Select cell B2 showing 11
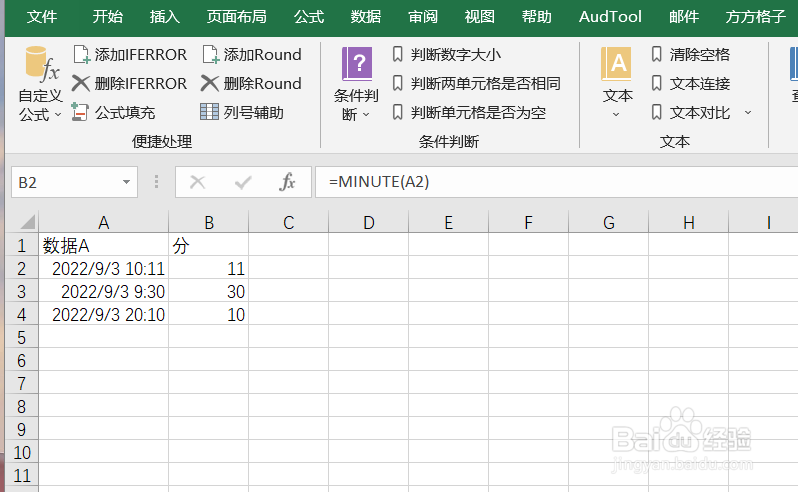798x492 pixels. pos(209,268)
